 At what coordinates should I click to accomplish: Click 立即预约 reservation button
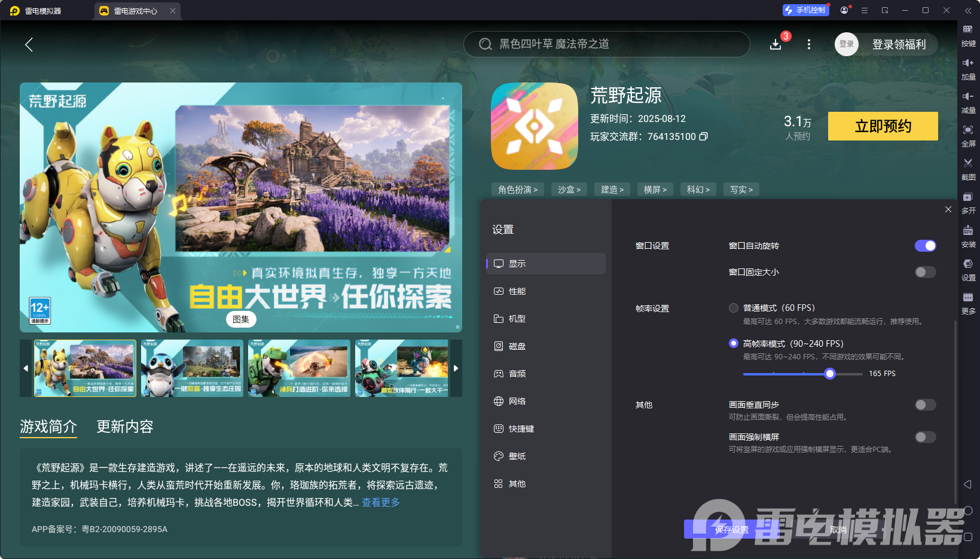coord(883,126)
